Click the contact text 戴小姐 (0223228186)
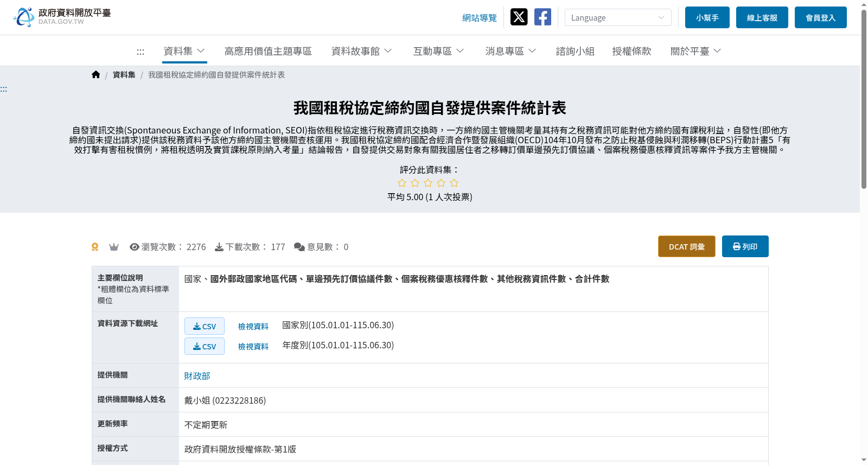The image size is (868, 465). pyautogui.click(x=225, y=400)
